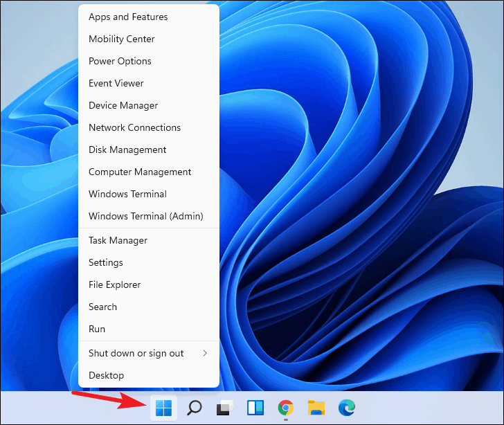Launch Microsoft Edge from the taskbar
The width and height of the screenshot is (504, 425).
pyautogui.click(x=346, y=408)
